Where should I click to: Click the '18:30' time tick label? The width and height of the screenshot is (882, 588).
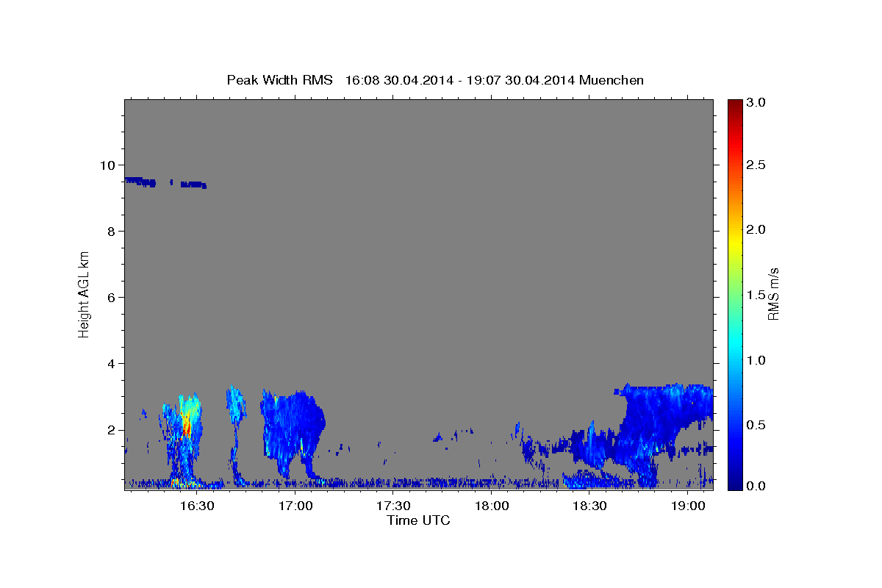click(x=589, y=506)
